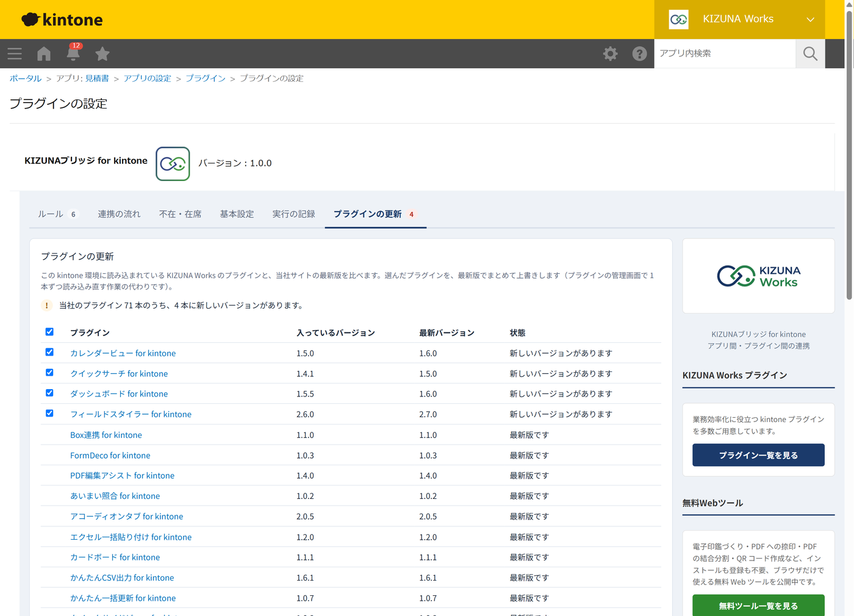Open ダッシュボード for kintone link

pos(119,394)
